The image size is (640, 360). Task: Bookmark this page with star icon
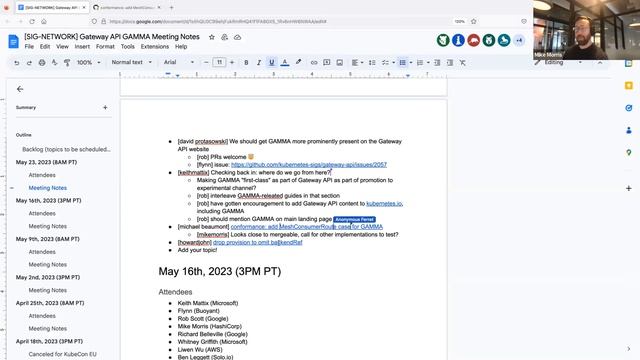pos(473,21)
